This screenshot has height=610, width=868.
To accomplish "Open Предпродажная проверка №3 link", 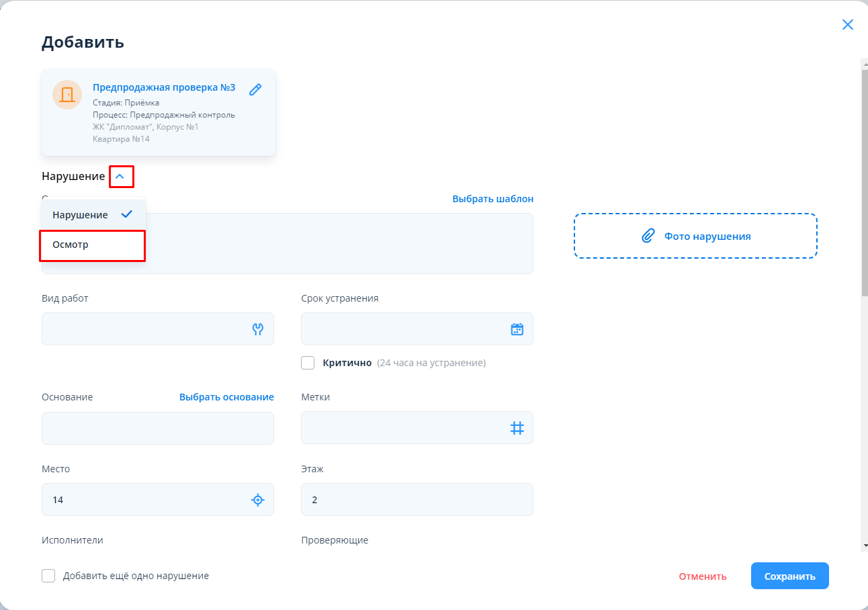I will point(164,87).
